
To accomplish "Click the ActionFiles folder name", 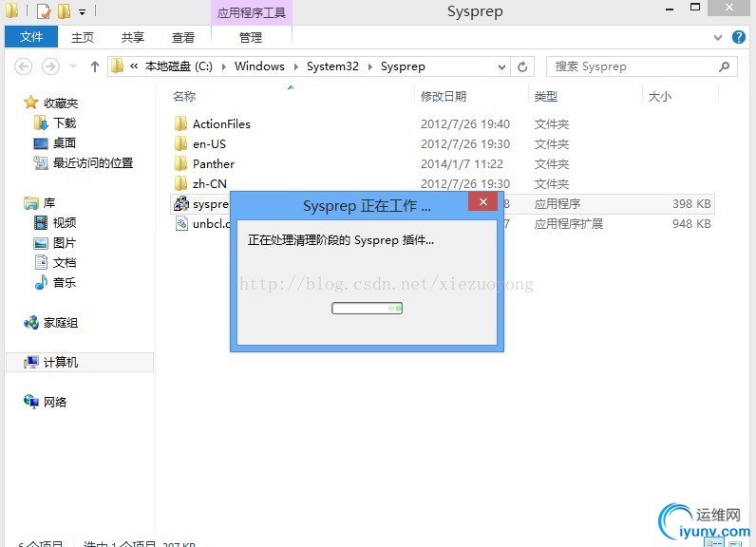I will click(x=221, y=124).
